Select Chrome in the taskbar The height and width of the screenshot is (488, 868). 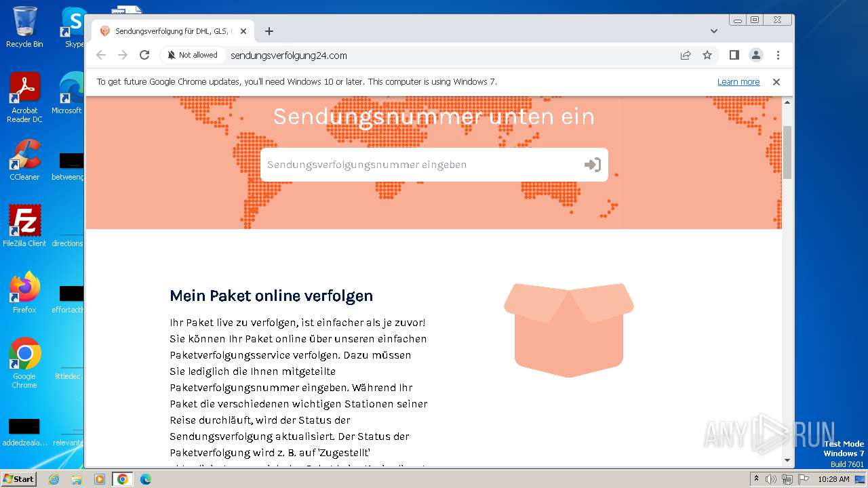coord(122,479)
